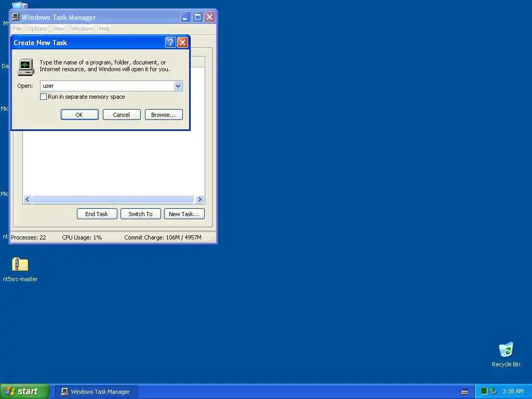Image resolution: width=532 pixels, height=399 pixels.
Task: Click the 3:38 AM system clock
Action: point(513,392)
